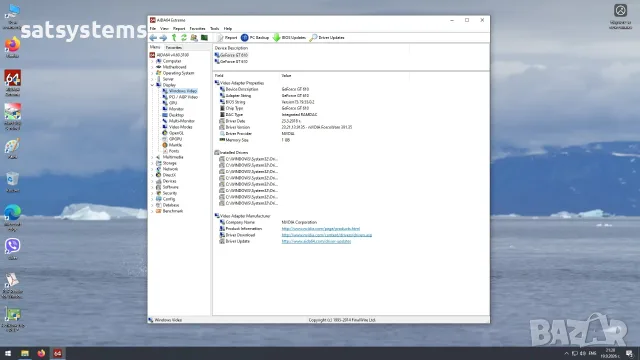Select the Microsoft Edge desktop shortcut
The height and width of the screenshot is (360, 640).
pos(13,218)
